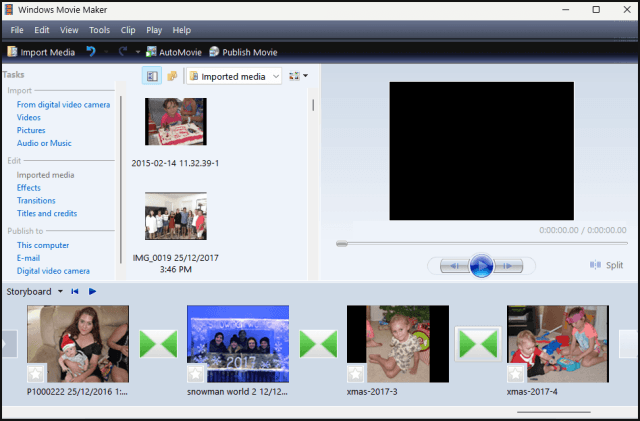640x421 pixels.
Task: Select transition between snowman world and xmas-2017-3
Action: point(318,344)
